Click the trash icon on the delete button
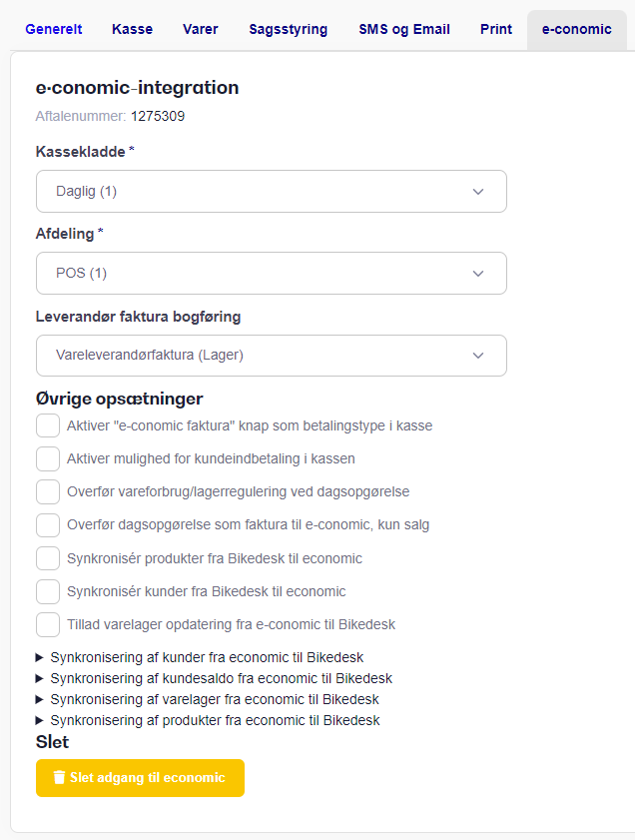Viewport: 635px width, 840px height. (x=60, y=777)
